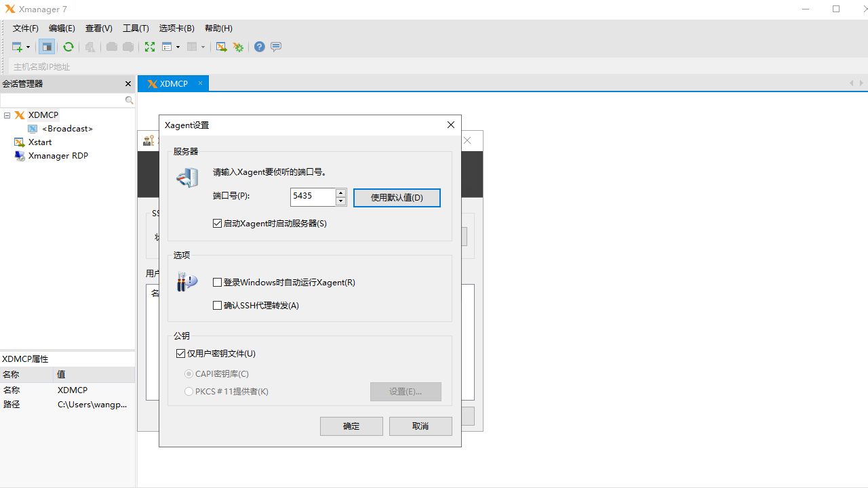Enable 登录Windows时自动运行Xagent
The image size is (868, 488).
click(218, 282)
